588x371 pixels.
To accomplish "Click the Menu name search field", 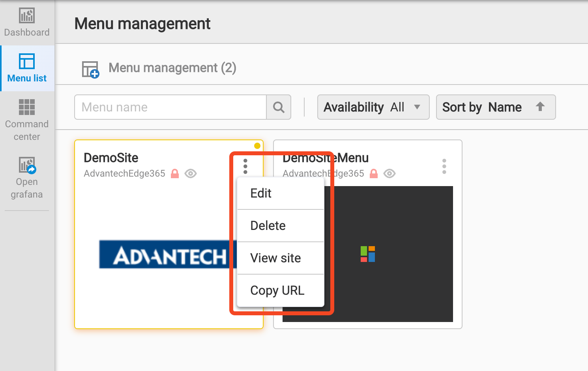I will (170, 107).
